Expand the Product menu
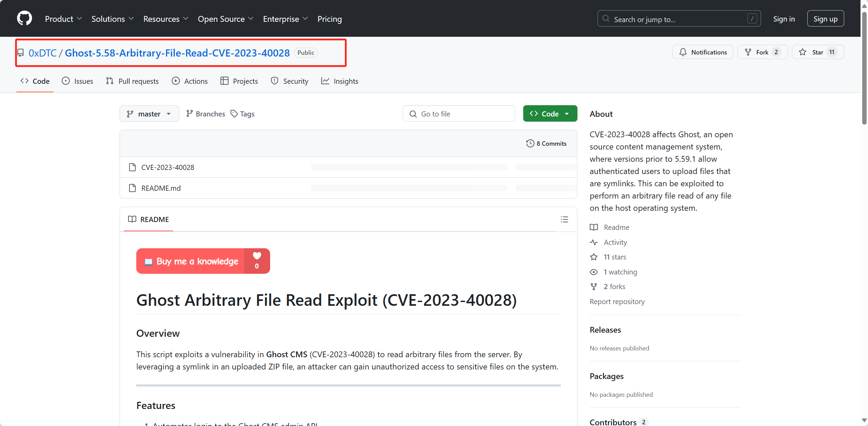 tap(63, 19)
